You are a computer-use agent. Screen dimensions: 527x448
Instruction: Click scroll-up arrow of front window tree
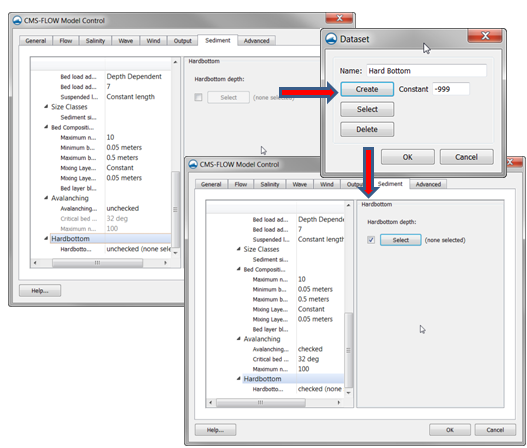[x=349, y=205]
